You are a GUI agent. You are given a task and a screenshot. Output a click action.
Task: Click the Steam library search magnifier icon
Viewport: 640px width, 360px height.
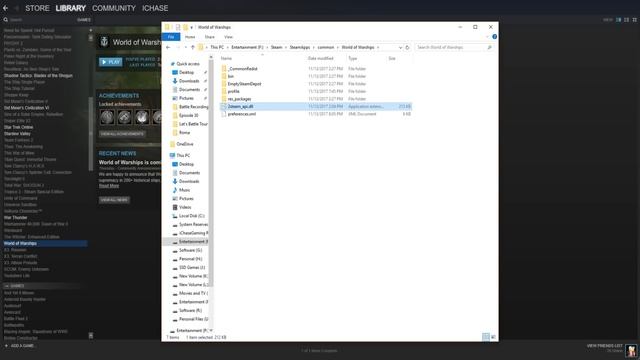tap(6, 20)
